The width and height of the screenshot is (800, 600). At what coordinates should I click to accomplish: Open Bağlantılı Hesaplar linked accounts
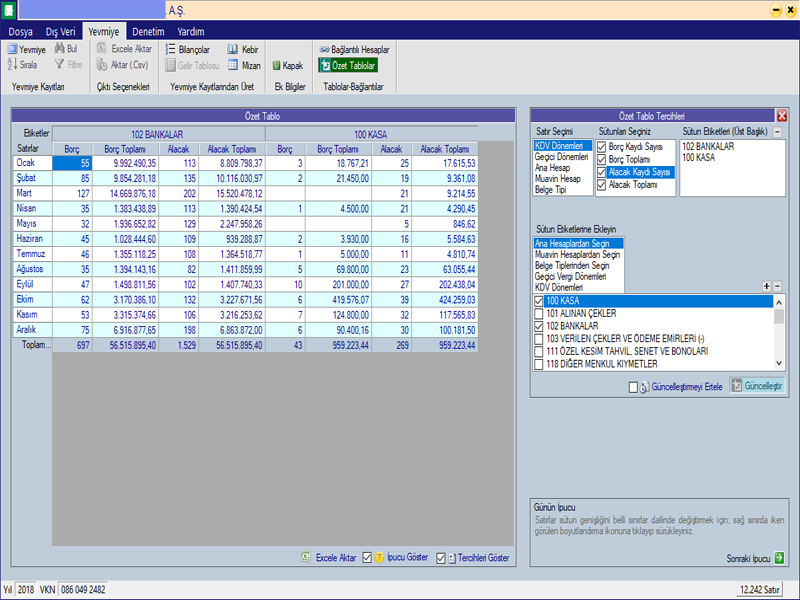pos(355,49)
